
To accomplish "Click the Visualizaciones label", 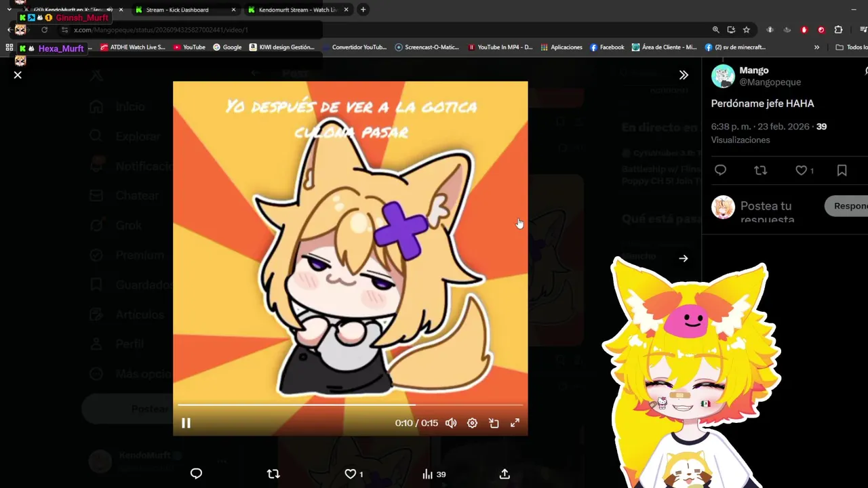I will [x=741, y=140].
